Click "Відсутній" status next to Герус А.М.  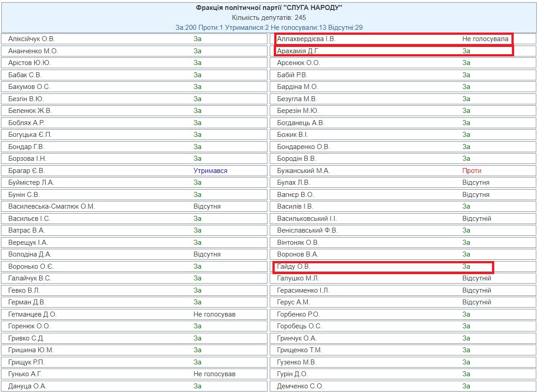click(476, 302)
